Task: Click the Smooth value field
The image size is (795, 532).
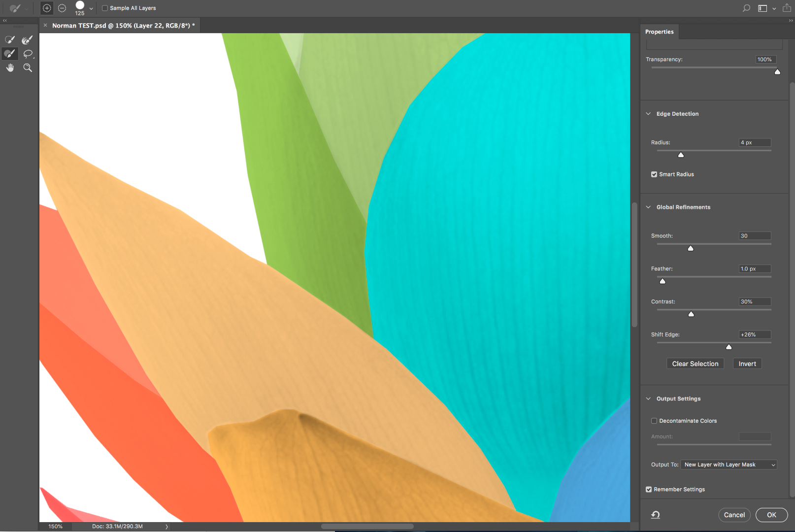Action: (755, 236)
